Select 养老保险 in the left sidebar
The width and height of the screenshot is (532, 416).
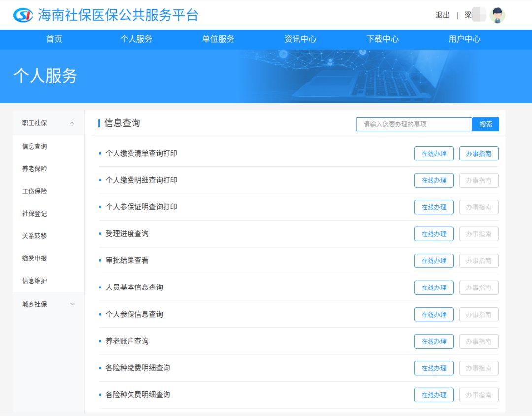(x=34, y=169)
